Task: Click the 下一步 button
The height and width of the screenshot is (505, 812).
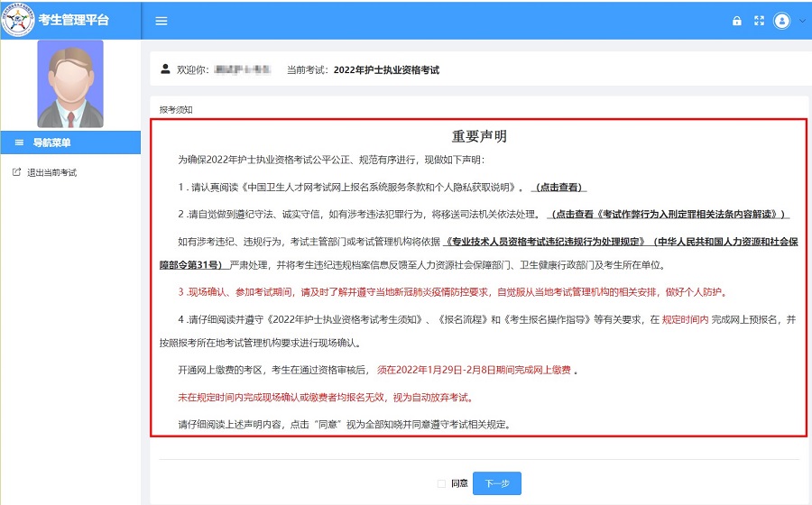Action: [x=497, y=483]
